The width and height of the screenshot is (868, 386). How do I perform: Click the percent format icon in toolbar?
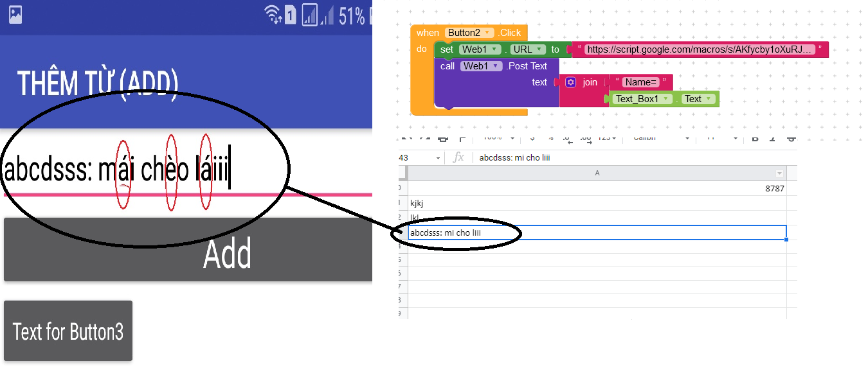[x=550, y=138]
